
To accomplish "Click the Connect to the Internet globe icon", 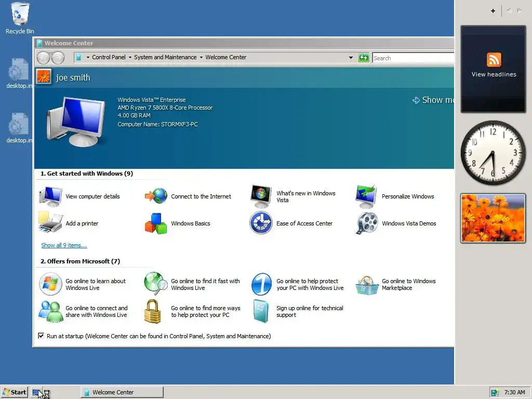I will point(156,196).
